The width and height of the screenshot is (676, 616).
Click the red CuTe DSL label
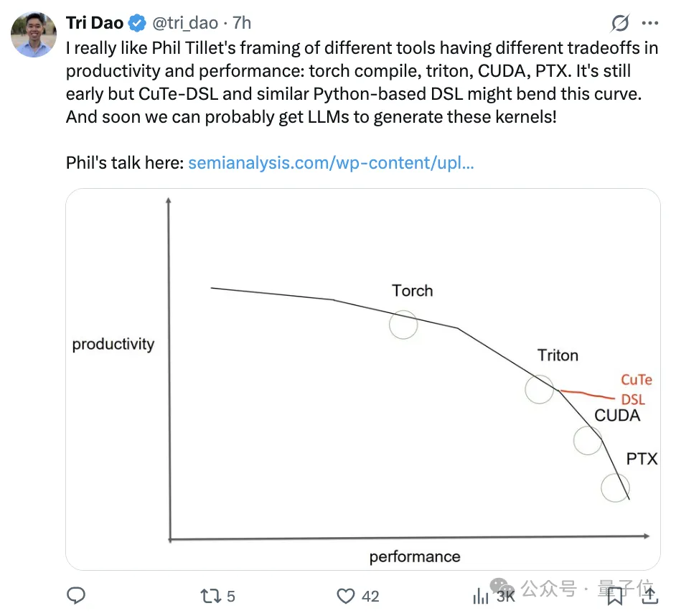coord(636,389)
